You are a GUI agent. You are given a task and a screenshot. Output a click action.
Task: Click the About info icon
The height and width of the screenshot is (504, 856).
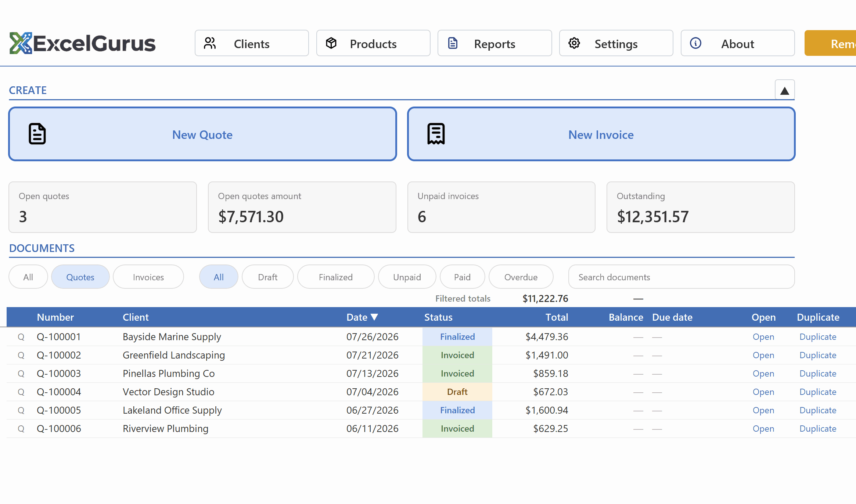click(695, 43)
